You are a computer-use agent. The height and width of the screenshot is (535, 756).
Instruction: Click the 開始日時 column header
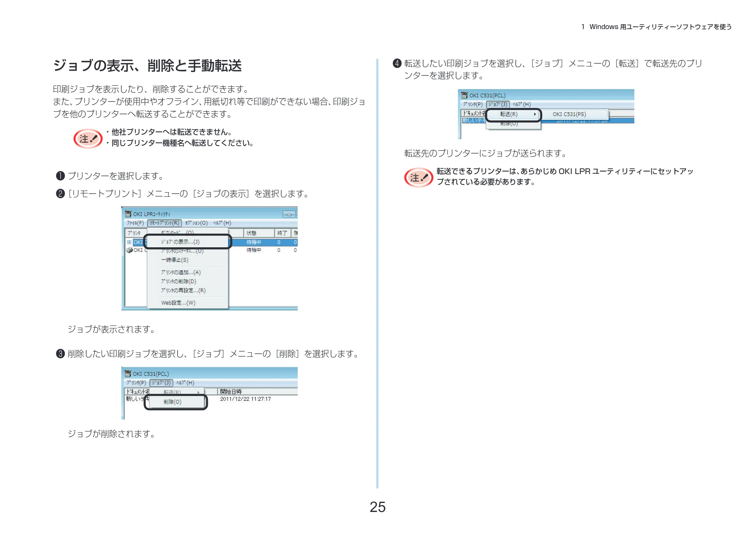point(258,392)
